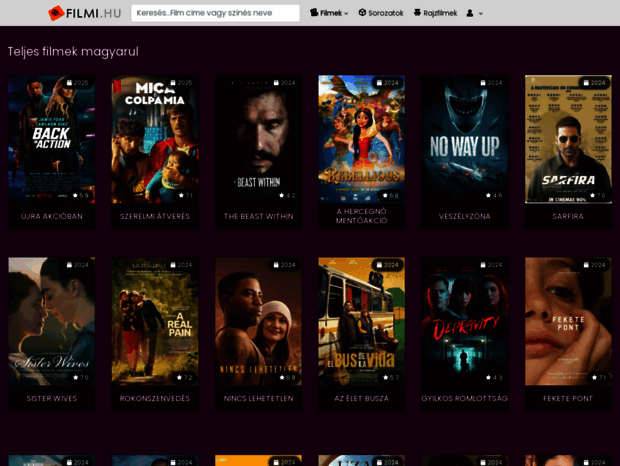Click the ROKONSZENVEDÉS title link
The width and height of the screenshot is (620, 466).
[155, 398]
